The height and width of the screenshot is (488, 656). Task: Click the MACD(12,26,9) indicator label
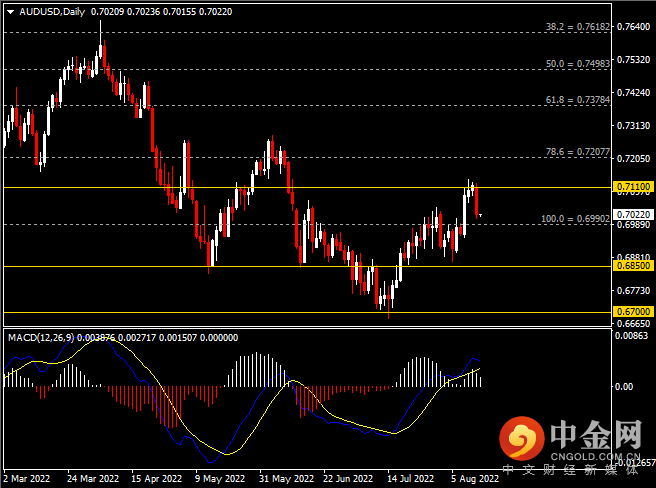coord(41,337)
